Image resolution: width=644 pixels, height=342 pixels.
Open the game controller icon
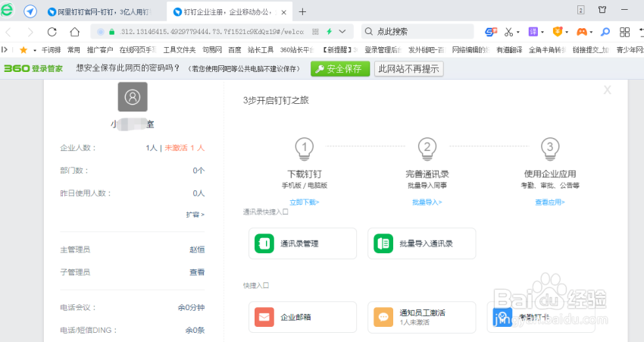582,32
